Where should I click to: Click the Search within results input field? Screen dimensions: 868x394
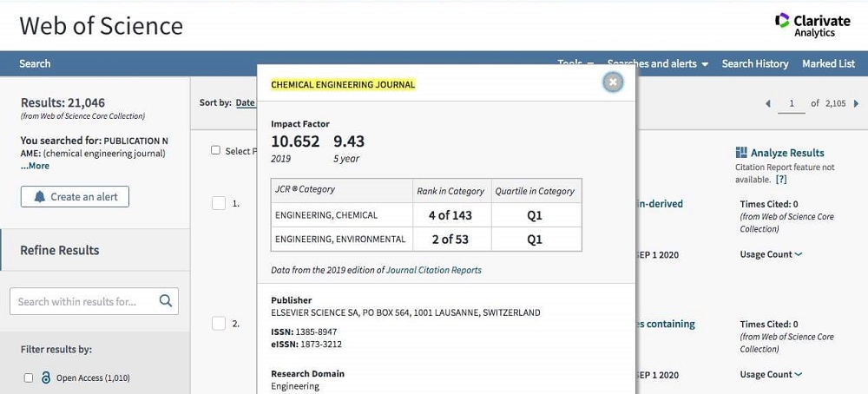(x=83, y=301)
